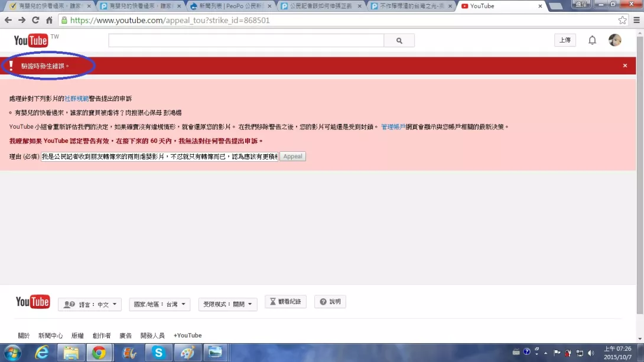Open the 廣告 footer link

coord(126,335)
